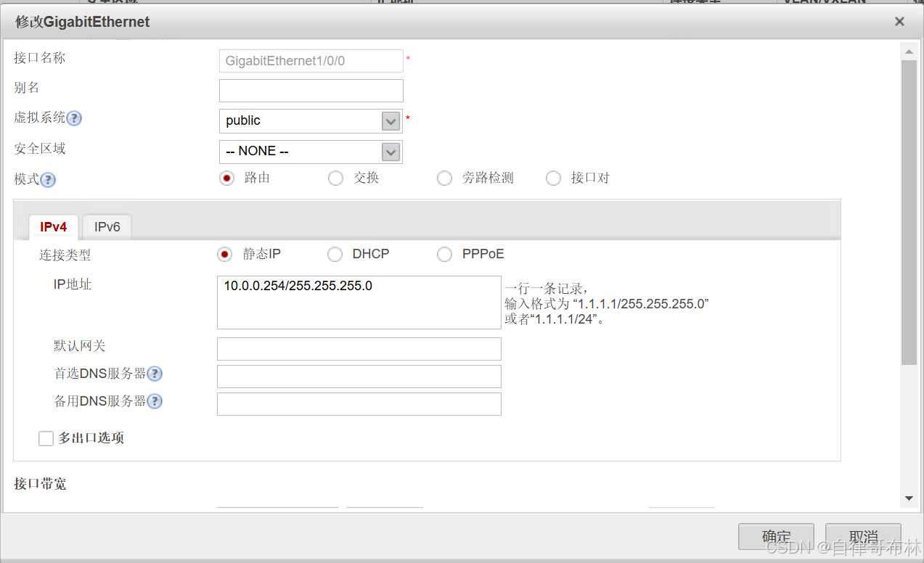Switch to the IPv4 tab

[54, 227]
